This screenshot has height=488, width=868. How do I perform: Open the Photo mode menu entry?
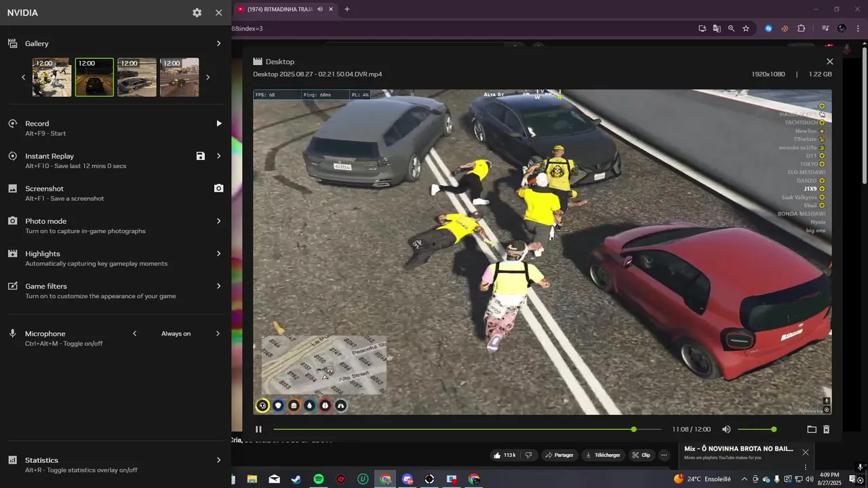[x=115, y=226]
